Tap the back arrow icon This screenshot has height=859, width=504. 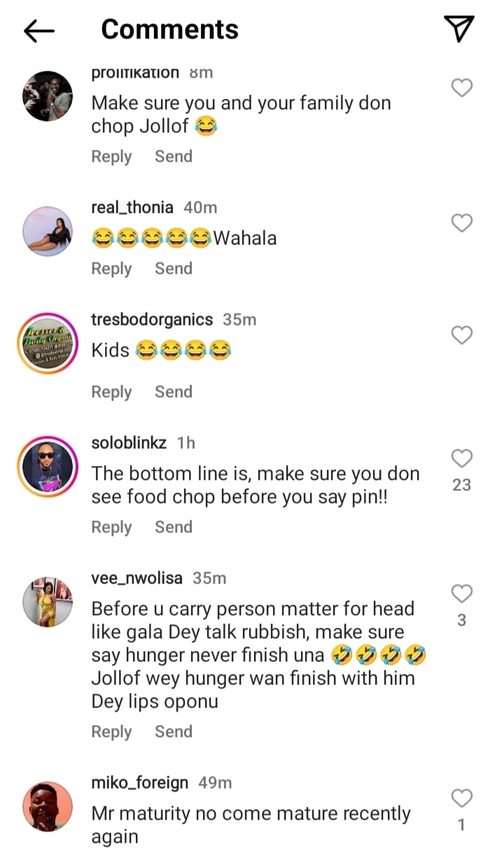(x=39, y=30)
